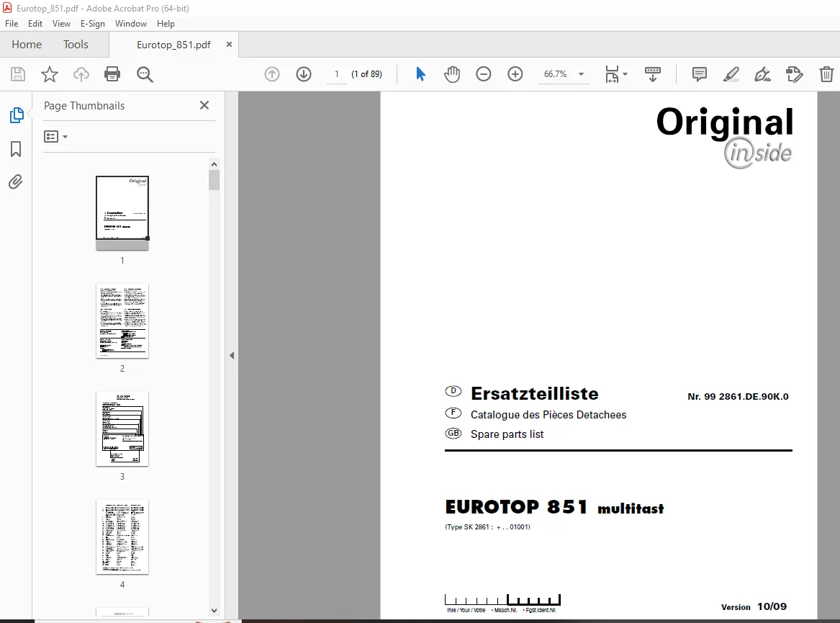Open thumbnail options dropdown menu
The height and width of the screenshot is (623, 840).
tap(55, 137)
